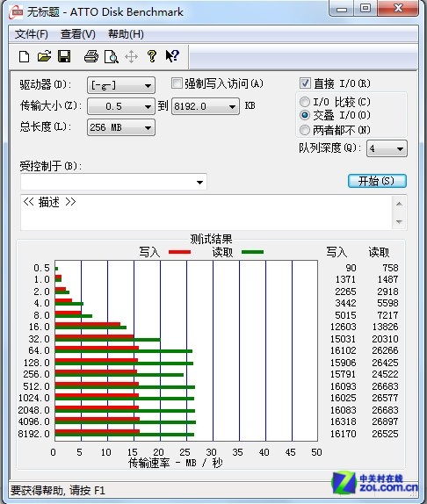
Task: Expand the 驱动器 drive dropdown [-g-]
Action: coord(121,85)
